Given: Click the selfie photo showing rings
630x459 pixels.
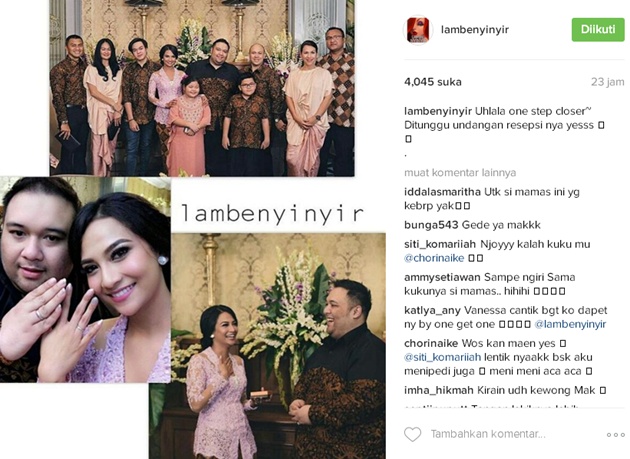Looking at the screenshot, I should (x=85, y=280).
